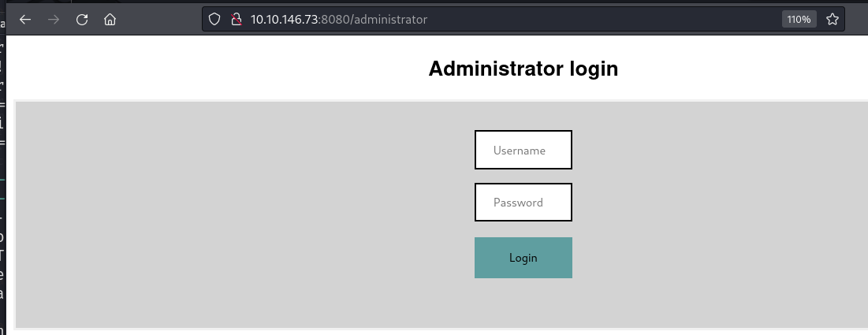Bookmark this page with the star
868x335 pixels.
[x=832, y=20]
